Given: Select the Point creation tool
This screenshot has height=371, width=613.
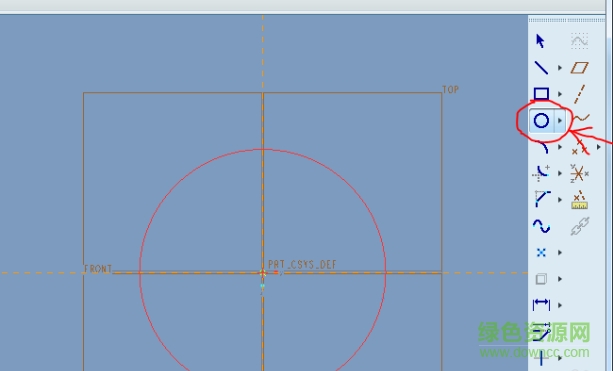Looking at the screenshot, I should (541, 253).
